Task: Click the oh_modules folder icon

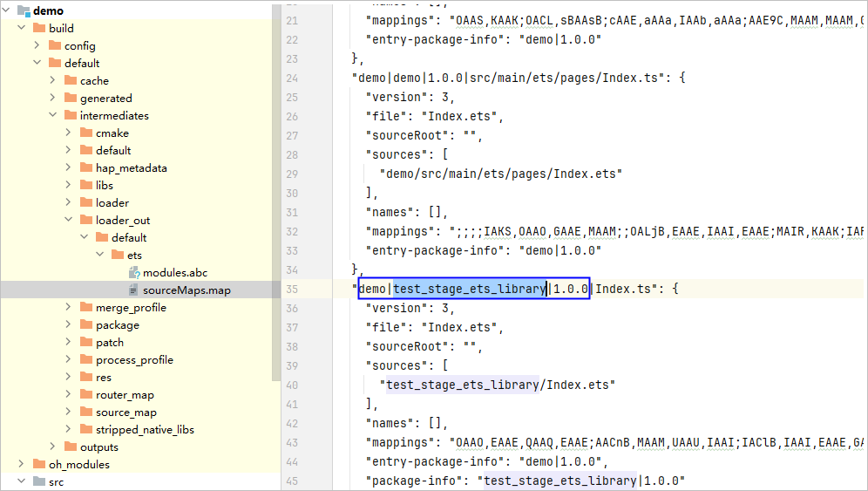Action: coord(39,465)
